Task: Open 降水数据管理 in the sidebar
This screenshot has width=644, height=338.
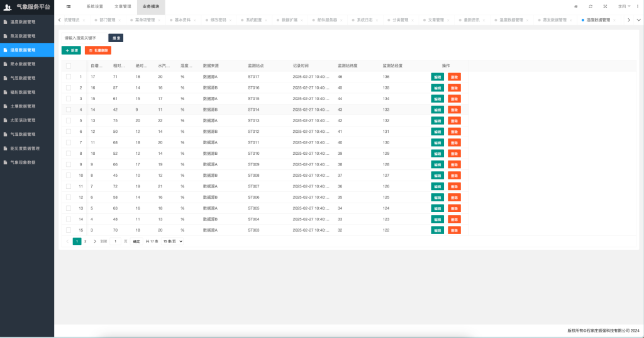Action: pos(27,64)
